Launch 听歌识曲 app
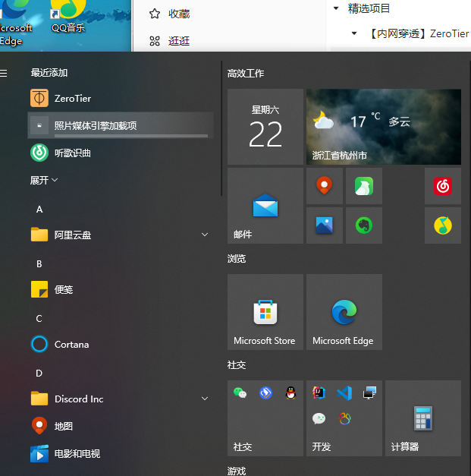471x476 pixels. click(x=121, y=153)
